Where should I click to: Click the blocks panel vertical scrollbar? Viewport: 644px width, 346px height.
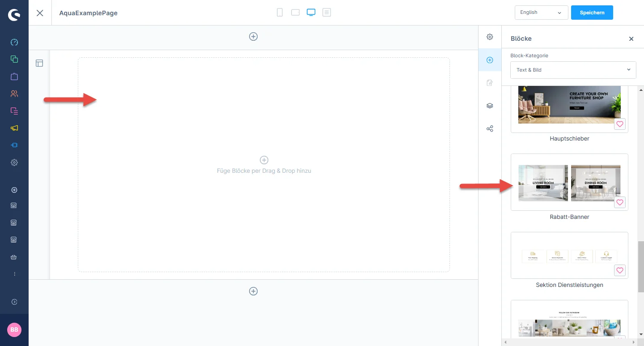click(640, 266)
